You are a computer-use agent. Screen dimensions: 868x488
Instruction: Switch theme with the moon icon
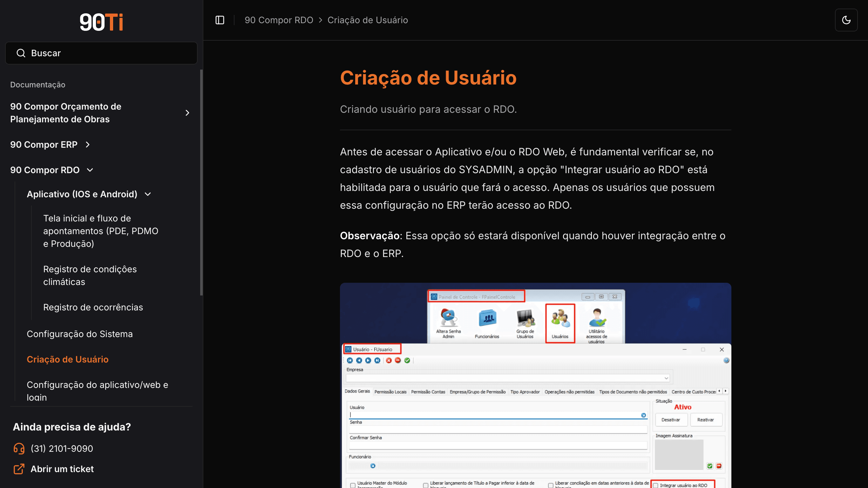tap(846, 20)
